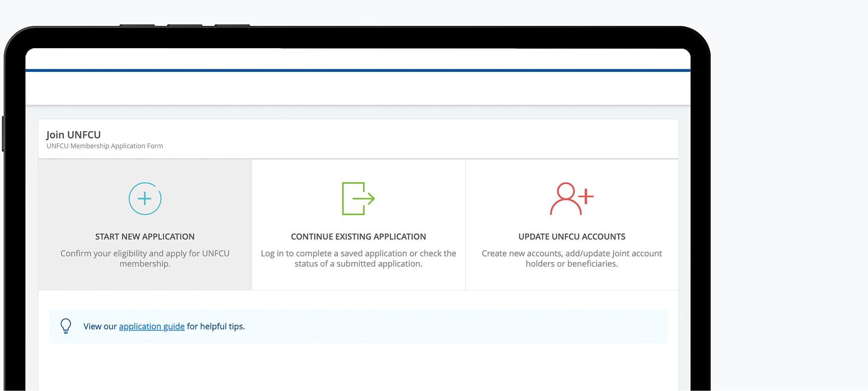Viewport: 868px width, 391px height.
Task: Open the application guide link
Action: pos(152,326)
